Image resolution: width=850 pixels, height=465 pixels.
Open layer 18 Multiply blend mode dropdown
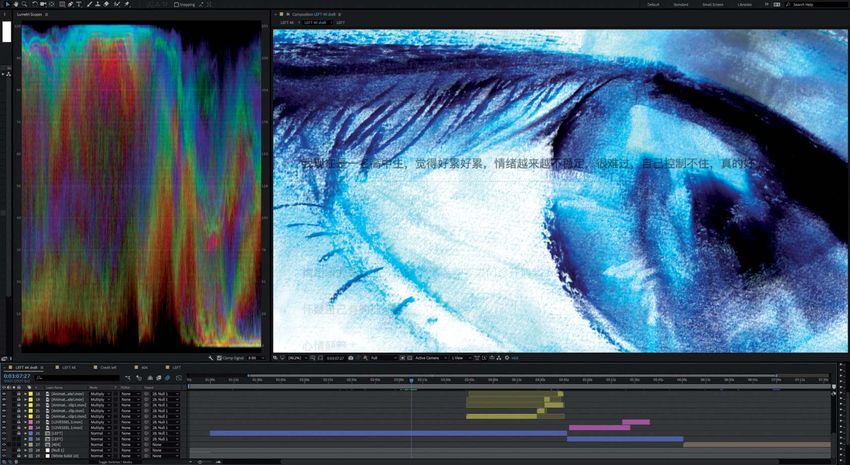click(100, 394)
